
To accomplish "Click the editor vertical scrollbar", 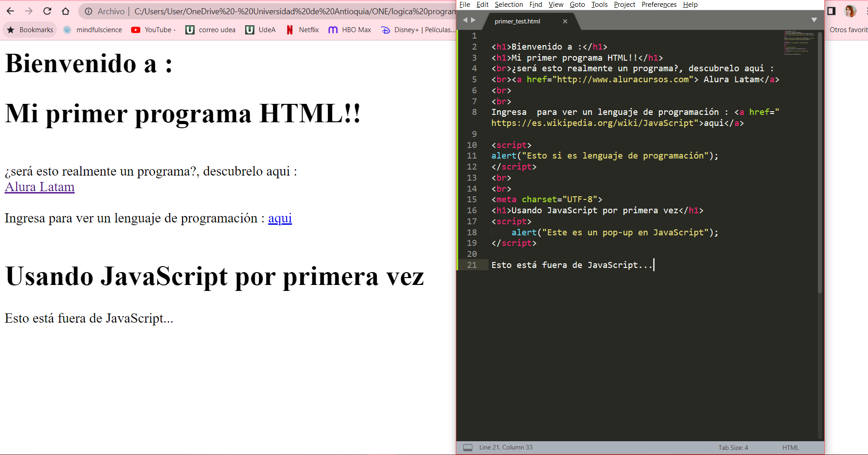I will 820,163.
